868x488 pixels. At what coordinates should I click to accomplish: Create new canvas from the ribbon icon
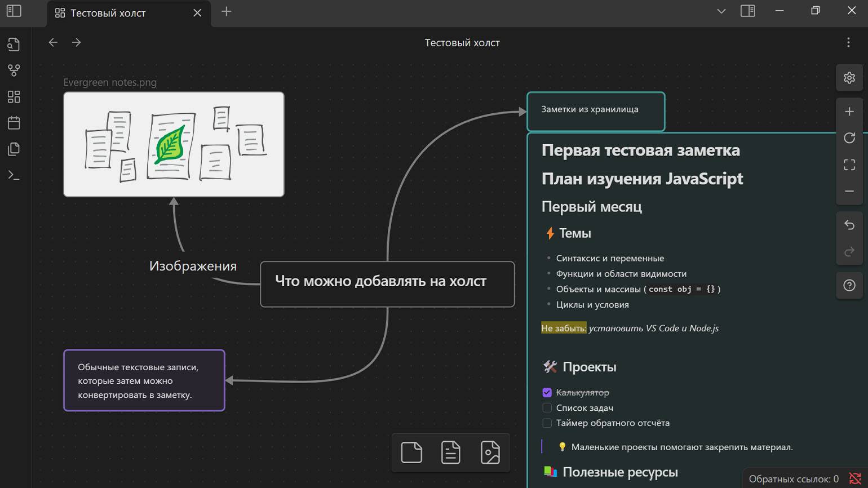(x=14, y=97)
